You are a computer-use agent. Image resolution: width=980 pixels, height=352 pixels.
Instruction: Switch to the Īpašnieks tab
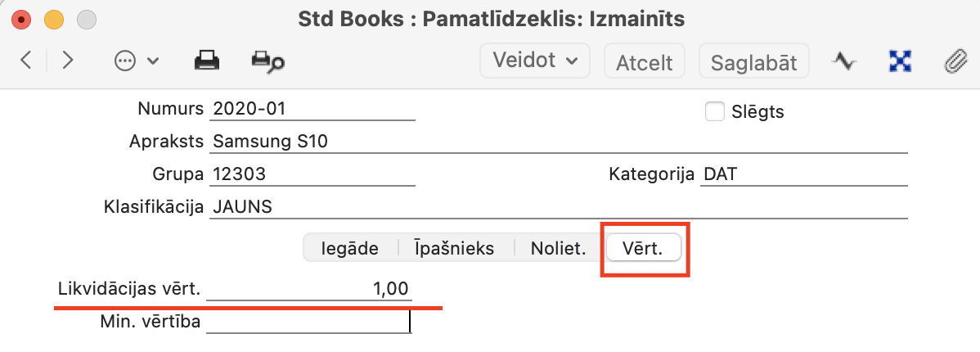[454, 248]
